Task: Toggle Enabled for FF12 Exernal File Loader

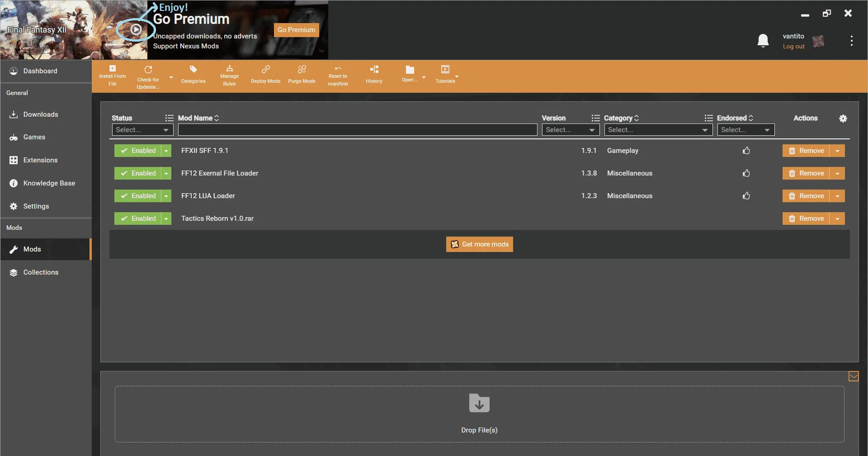Action: coord(138,173)
